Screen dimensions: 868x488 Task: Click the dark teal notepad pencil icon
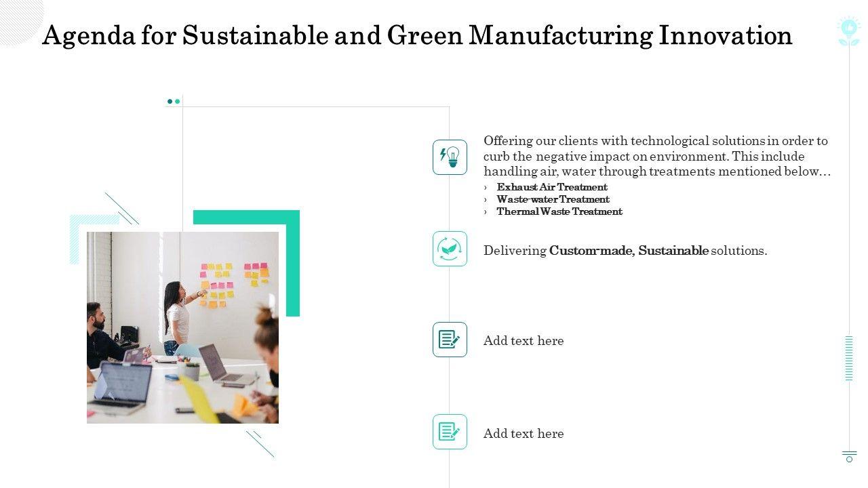(450, 340)
